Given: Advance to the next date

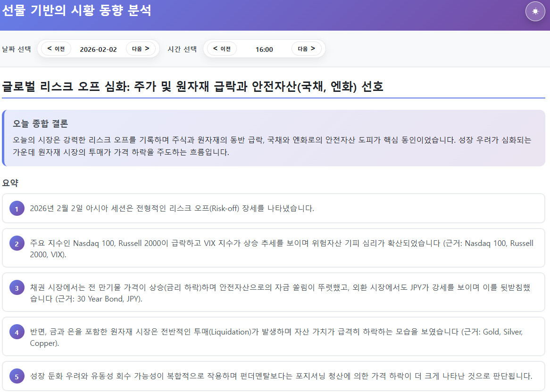Looking at the screenshot, I should click(x=141, y=49).
